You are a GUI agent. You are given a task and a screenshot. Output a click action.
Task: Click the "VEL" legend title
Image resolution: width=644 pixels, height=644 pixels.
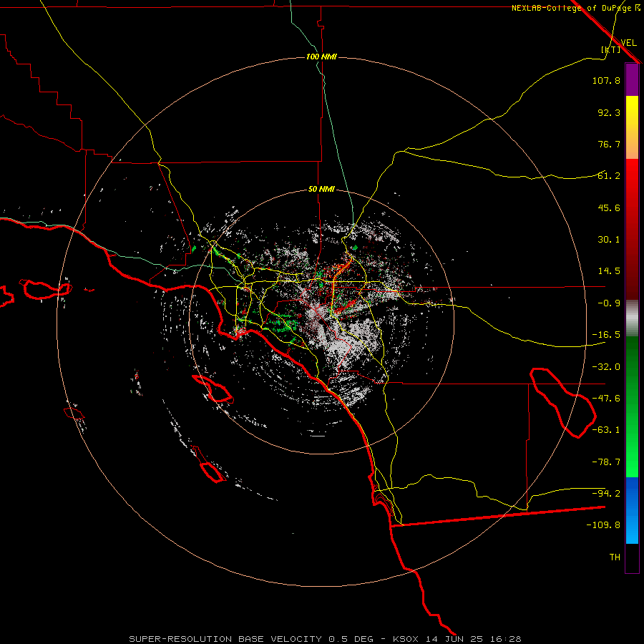click(x=628, y=43)
